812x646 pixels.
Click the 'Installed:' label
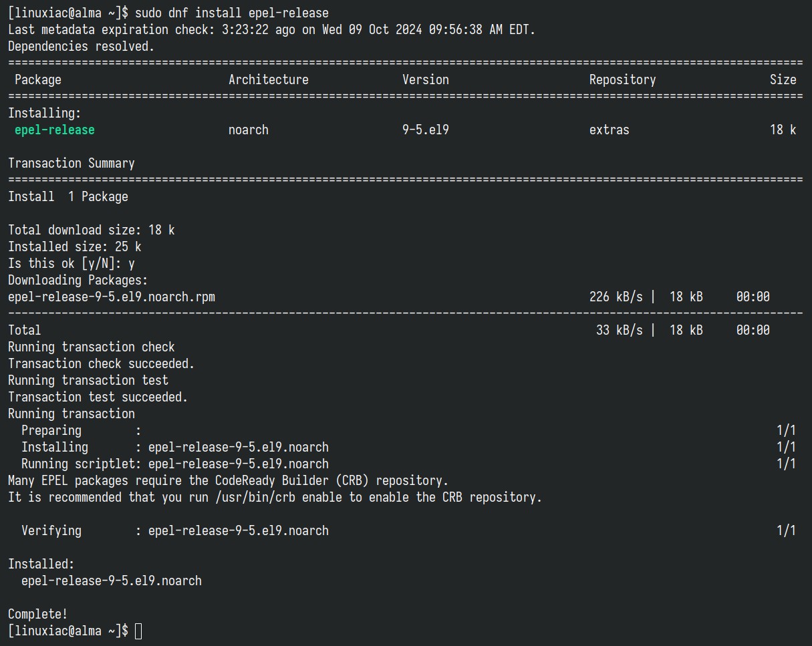(41, 564)
